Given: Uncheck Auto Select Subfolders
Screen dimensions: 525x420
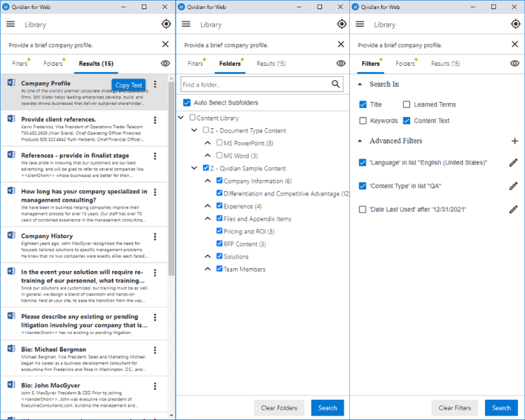Looking at the screenshot, I should coord(186,103).
